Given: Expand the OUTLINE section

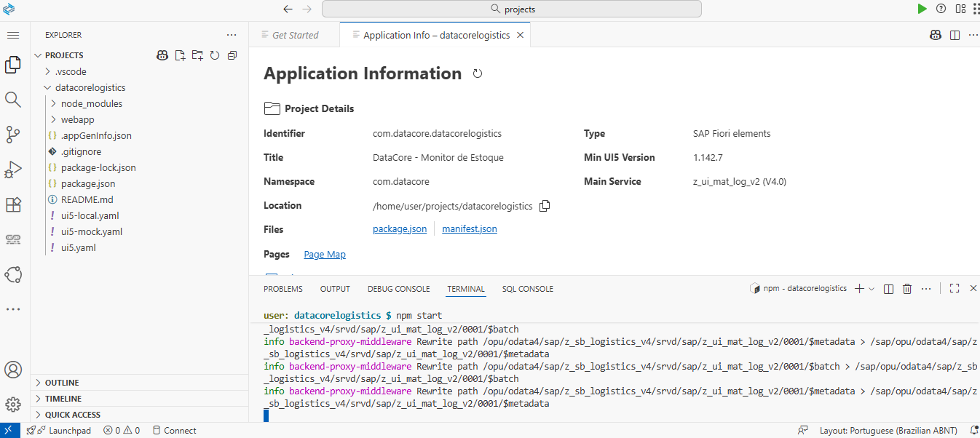Looking at the screenshot, I should pos(62,383).
